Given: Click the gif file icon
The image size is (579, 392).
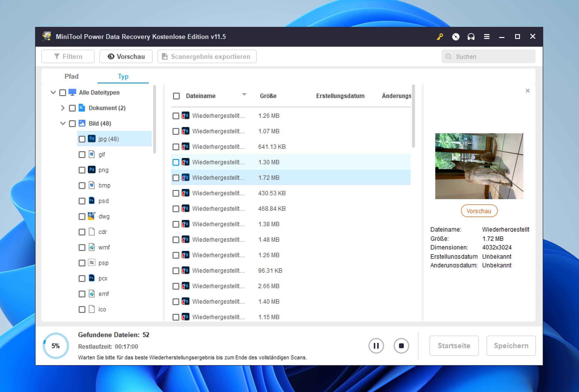Looking at the screenshot, I should [91, 154].
